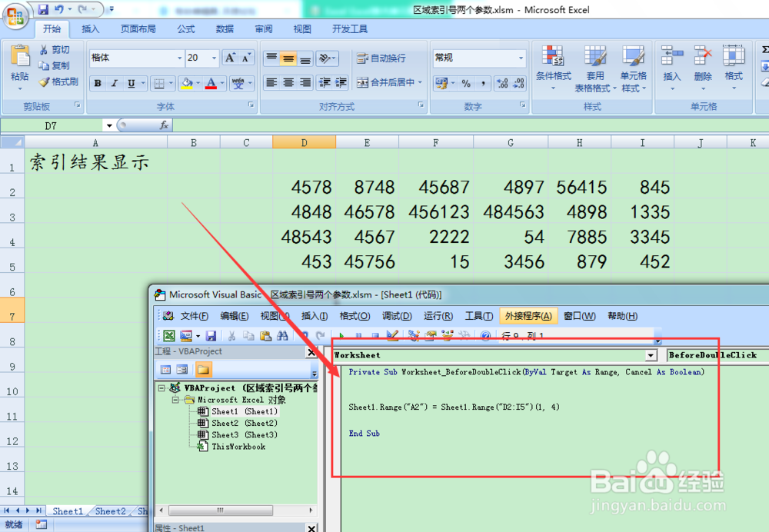Click Paste icon in VBA toolbar

point(265,336)
